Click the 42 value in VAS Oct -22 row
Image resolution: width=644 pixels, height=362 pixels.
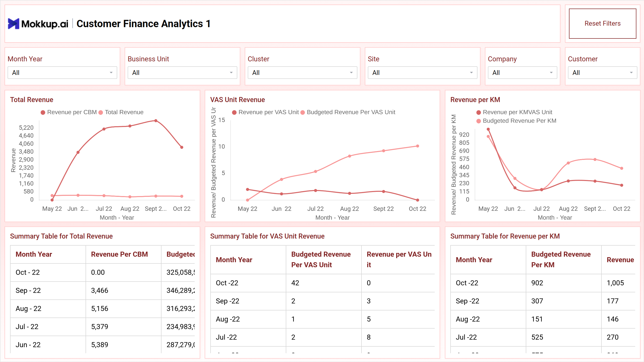click(x=295, y=283)
